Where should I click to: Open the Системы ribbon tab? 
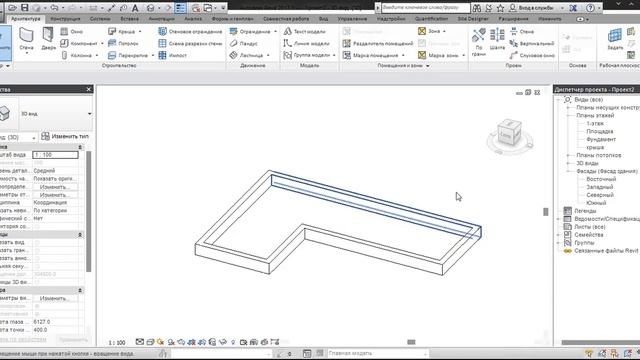coord(100,19)
